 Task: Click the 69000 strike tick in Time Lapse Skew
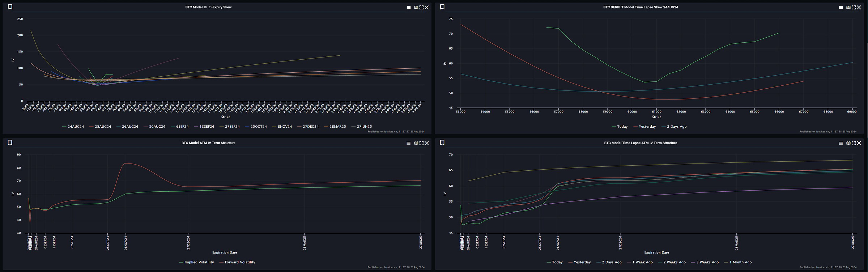point(852,112)
